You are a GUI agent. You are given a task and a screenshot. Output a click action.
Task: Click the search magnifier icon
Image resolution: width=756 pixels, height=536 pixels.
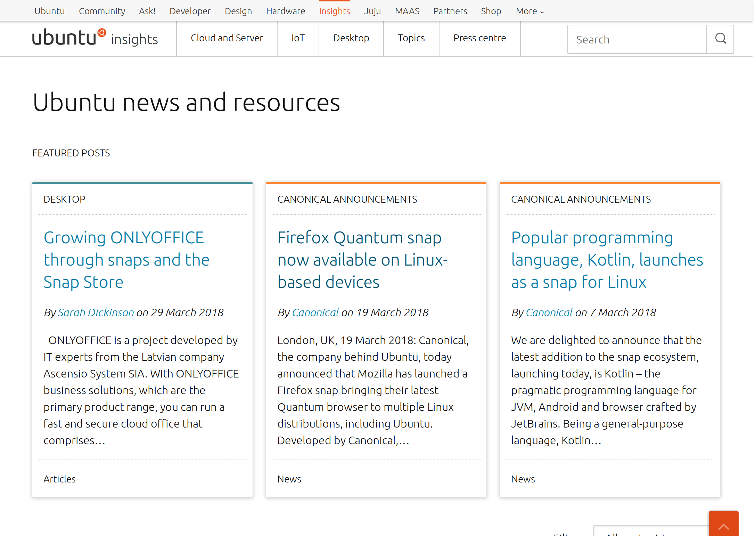(721, 39)
